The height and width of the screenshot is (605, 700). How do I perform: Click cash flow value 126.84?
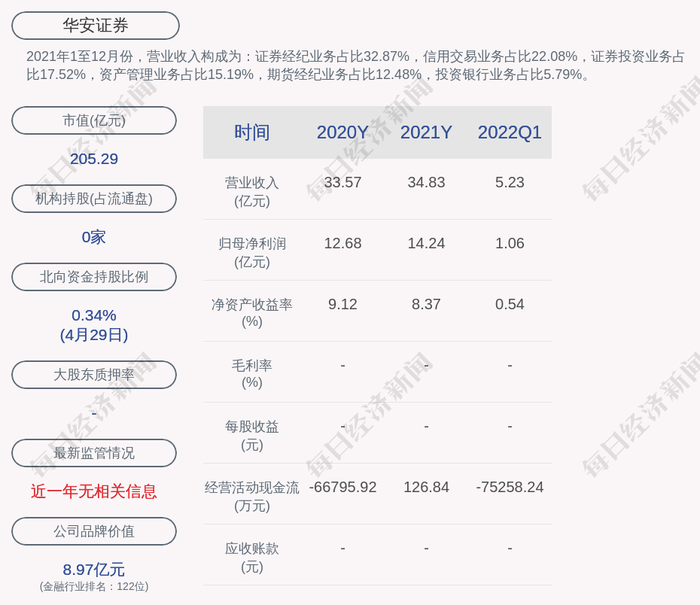[x=426, y=487]
